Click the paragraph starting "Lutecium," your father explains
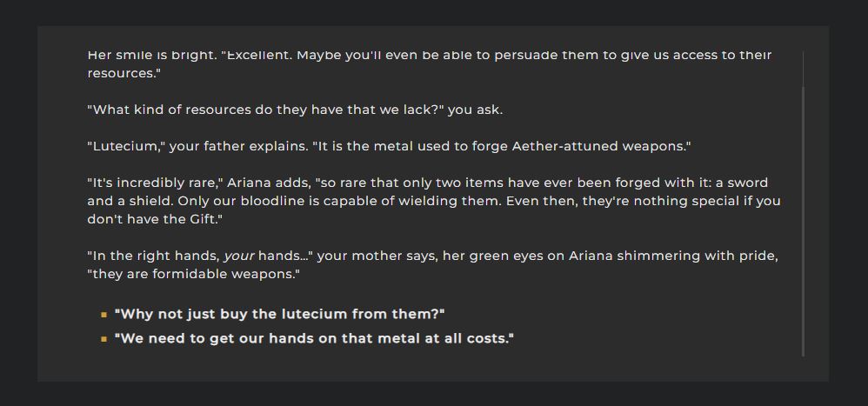 pos(389,147)
